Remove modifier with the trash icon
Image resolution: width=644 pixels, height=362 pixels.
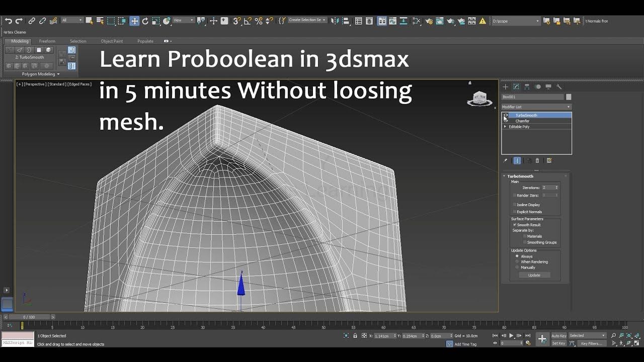537,161
